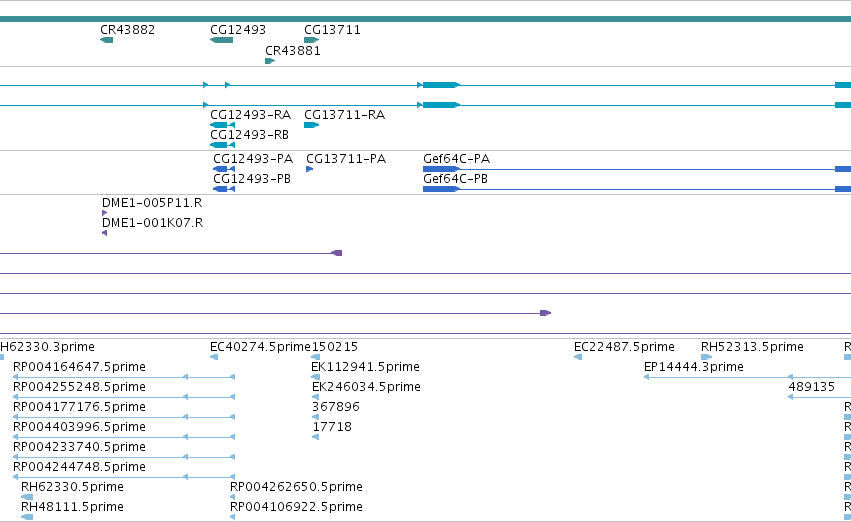851x522 pixels.
Task: Click the EC40274.5prime EST label
Action: pos(260,346)
